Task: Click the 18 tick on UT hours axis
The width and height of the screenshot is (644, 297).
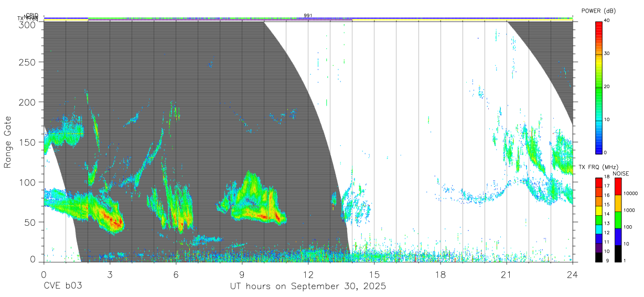Action: pos(440,274)
